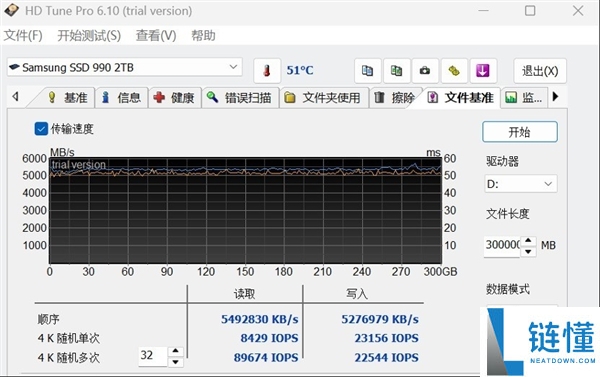Click the camera save screenshot icon
The width and height of the screenshot is (600, 377).
click(x=425, y=71)
